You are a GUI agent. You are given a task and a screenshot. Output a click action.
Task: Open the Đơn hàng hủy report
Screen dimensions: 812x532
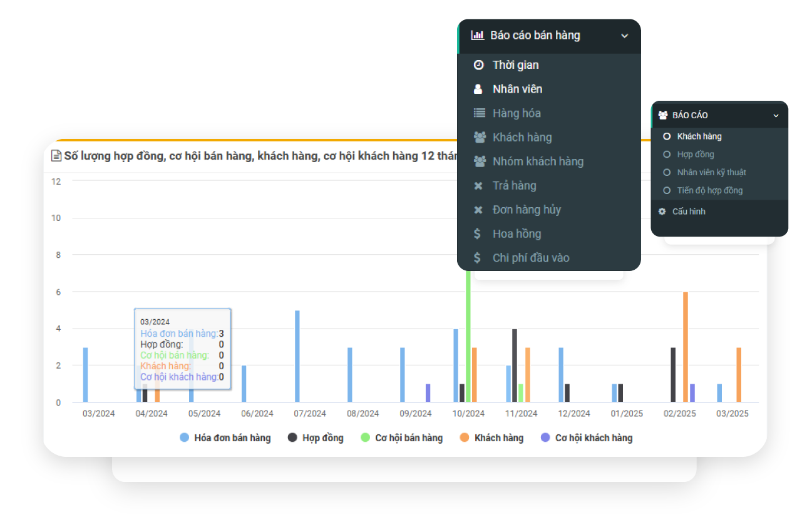click(526, 210)
